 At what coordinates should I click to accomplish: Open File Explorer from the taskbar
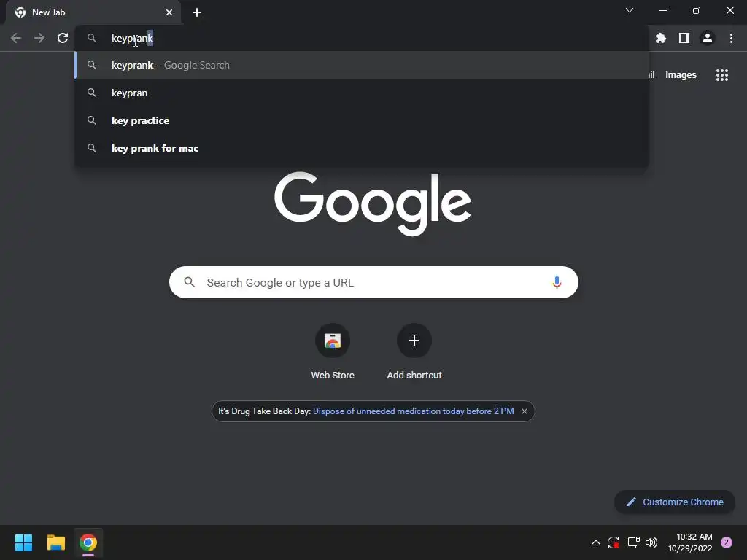(55, 542)
